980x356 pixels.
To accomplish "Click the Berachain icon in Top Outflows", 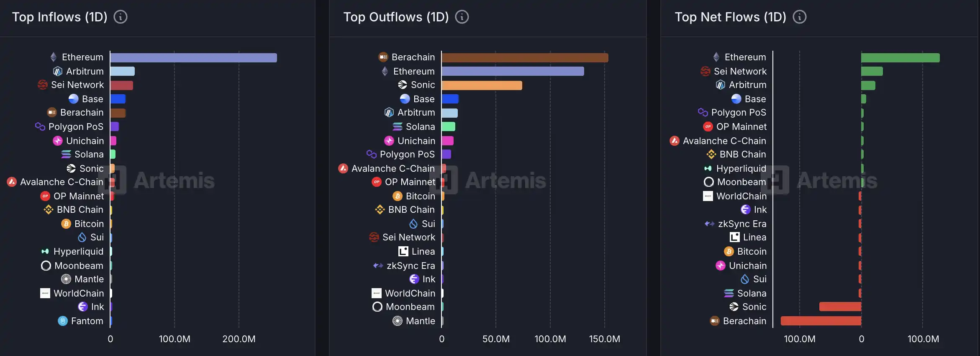I will pyautogui.click(x=383, y=57).
